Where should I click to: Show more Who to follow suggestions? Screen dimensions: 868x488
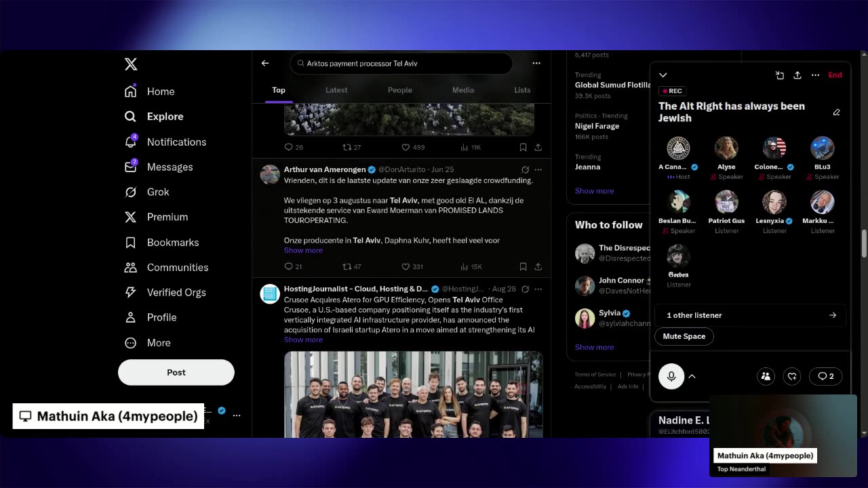click(594, 347)
